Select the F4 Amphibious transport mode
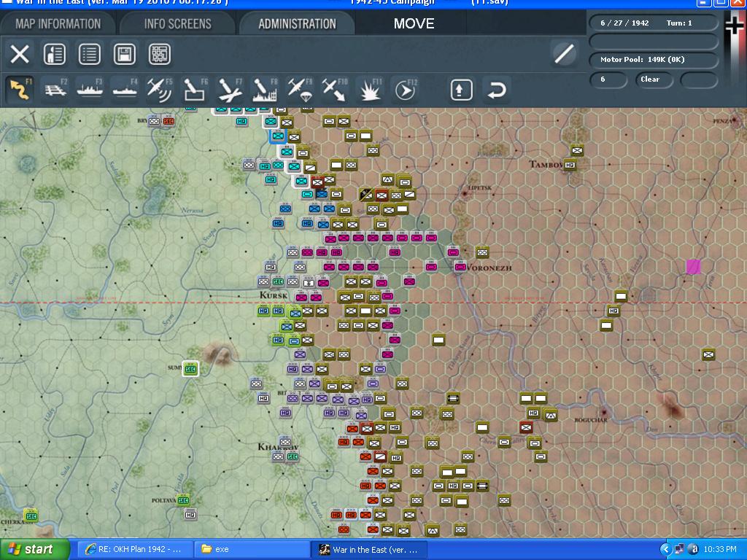Screen dimensions: 747x560 125,89
